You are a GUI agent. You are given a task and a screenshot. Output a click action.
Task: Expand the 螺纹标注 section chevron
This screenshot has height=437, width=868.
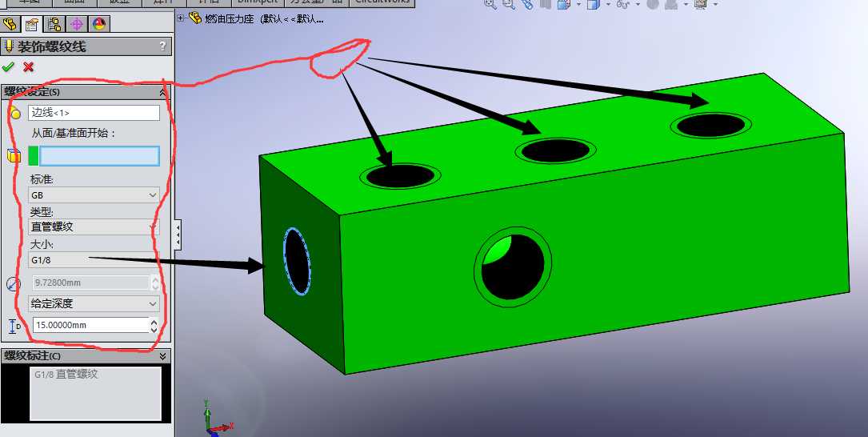coord(162,355)
